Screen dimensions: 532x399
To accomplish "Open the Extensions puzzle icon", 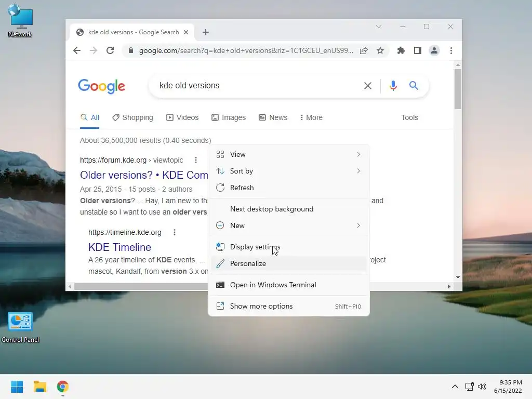I will 401,50.
